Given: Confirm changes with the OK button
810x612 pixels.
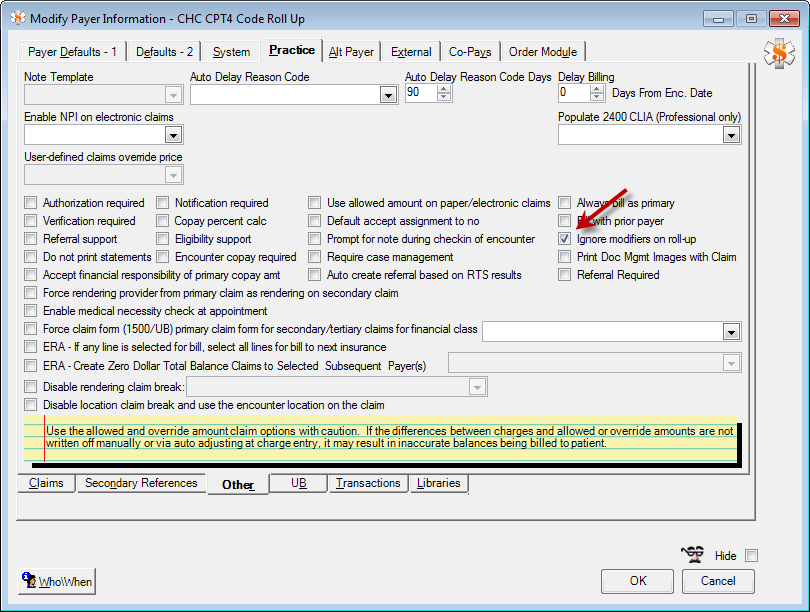Looking at the screenshot, I should pyautogui.click(x=637, y=581).
